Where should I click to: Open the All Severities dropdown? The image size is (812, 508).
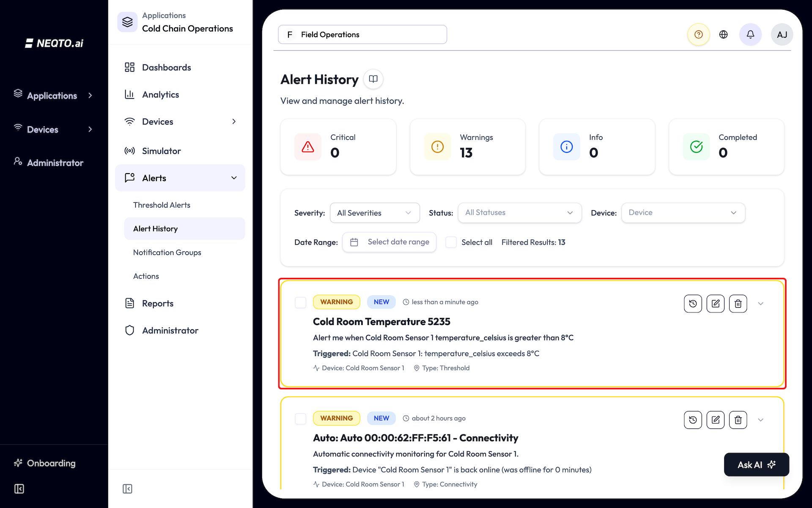click(x=375, y=213)
